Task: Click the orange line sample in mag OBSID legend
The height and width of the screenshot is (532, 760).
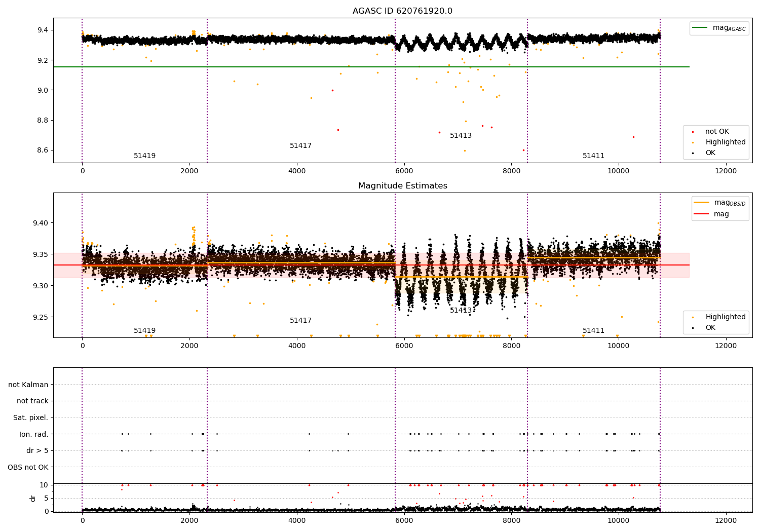Action: point(702,202)
